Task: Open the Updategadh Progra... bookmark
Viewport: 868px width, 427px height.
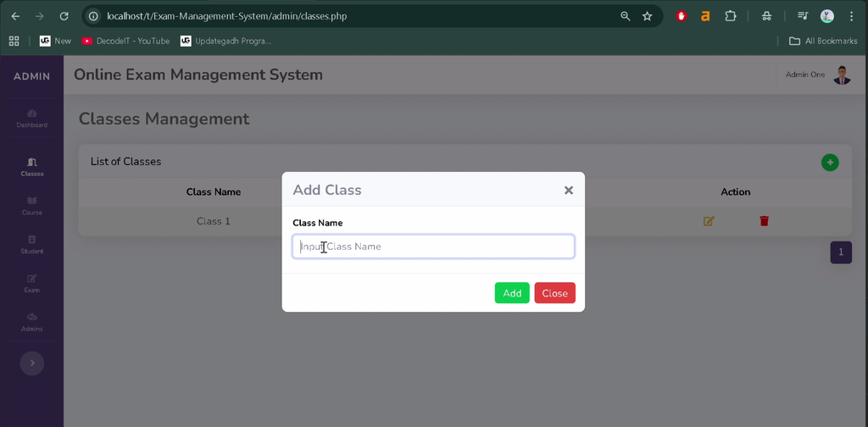Action: click(x=225, y=41)
